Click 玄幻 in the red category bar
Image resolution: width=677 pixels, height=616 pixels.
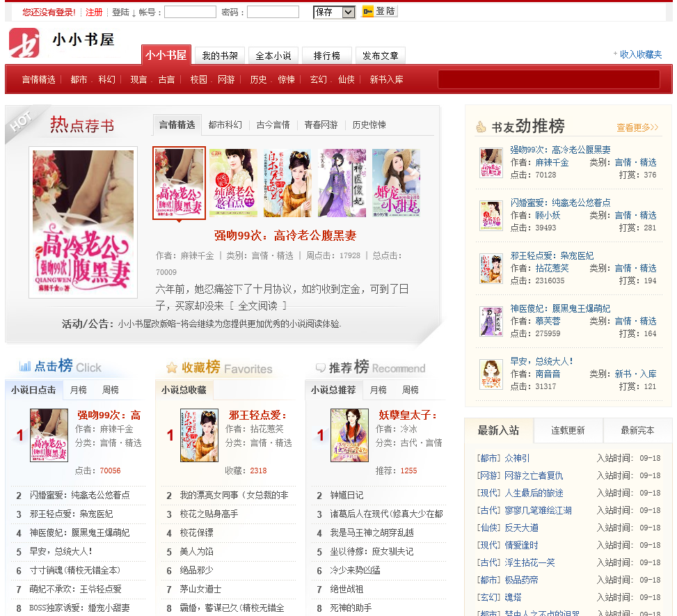(318, 79)
